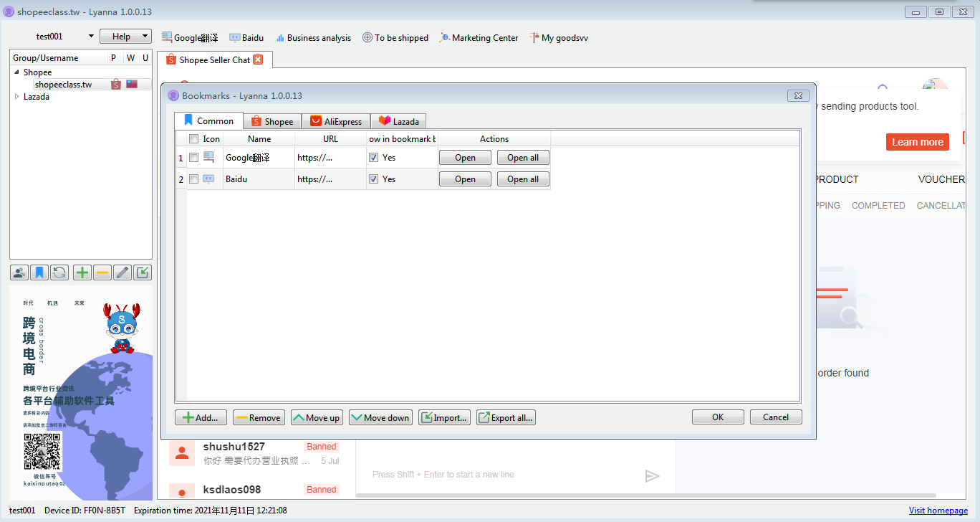Click Open for the Baidu bookmark
This screenshot has width=980, height=522.
click(x=465, y=179)
